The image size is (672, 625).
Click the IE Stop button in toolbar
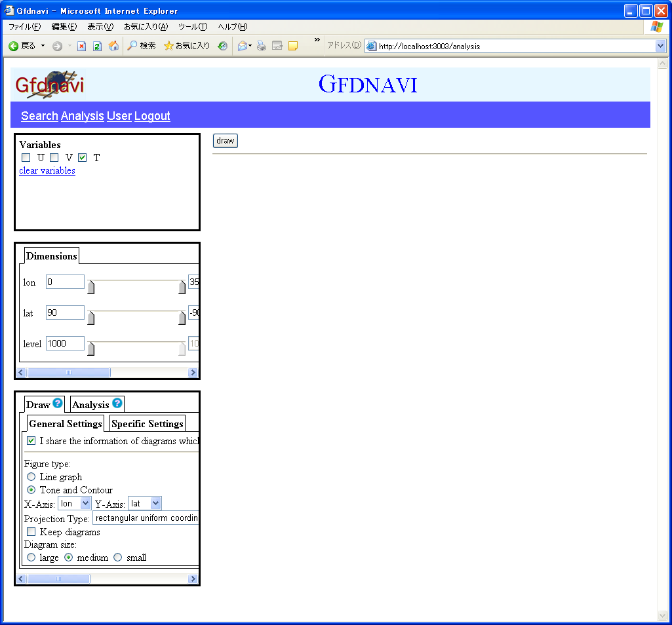click(81, 46)
